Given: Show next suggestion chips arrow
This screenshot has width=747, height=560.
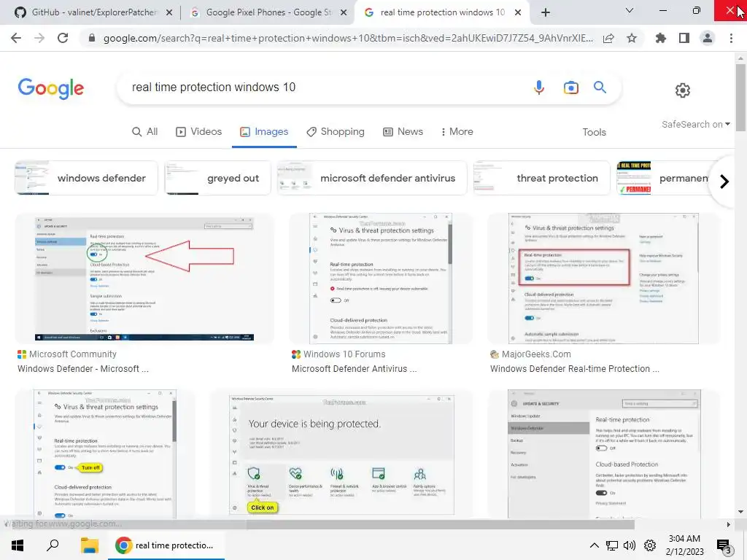Looking at the screenshot, I should point(724,182).
